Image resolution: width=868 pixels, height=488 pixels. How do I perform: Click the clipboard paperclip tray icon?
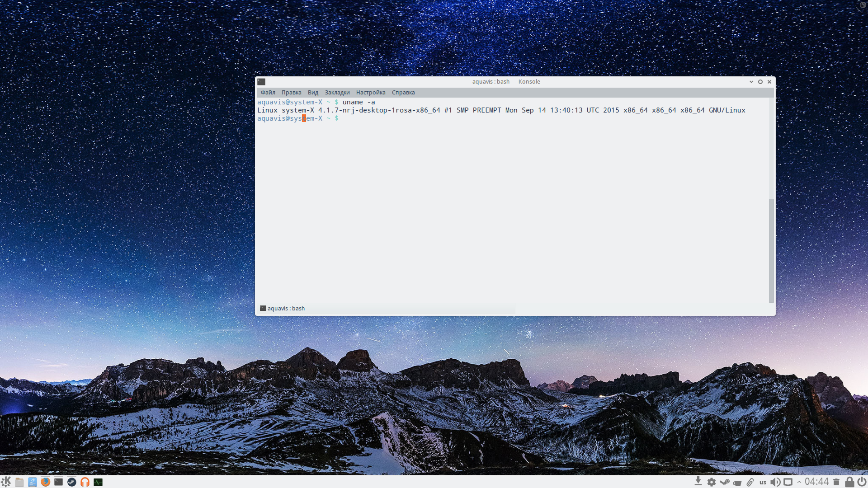(x=750, y=482)
